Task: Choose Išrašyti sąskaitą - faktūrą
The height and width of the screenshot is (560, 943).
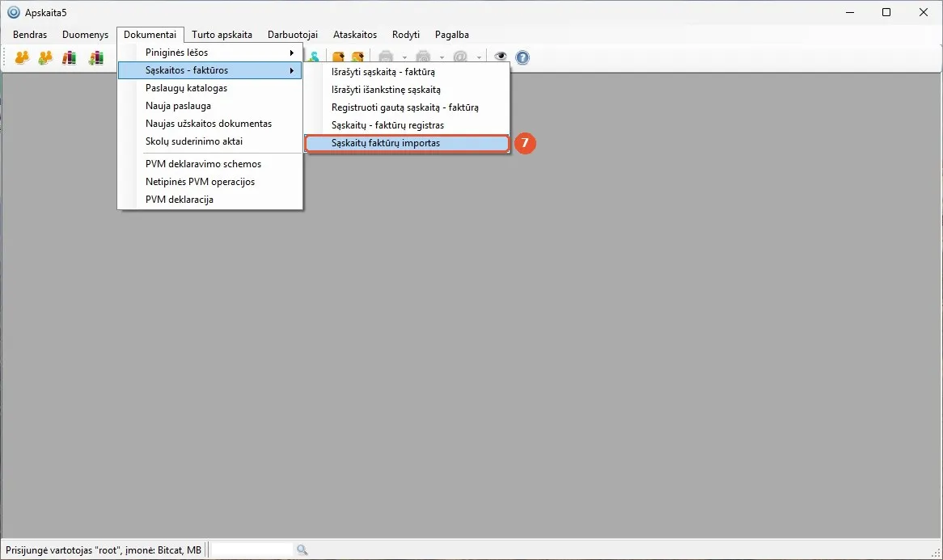Action: click(x=407, y=72)
